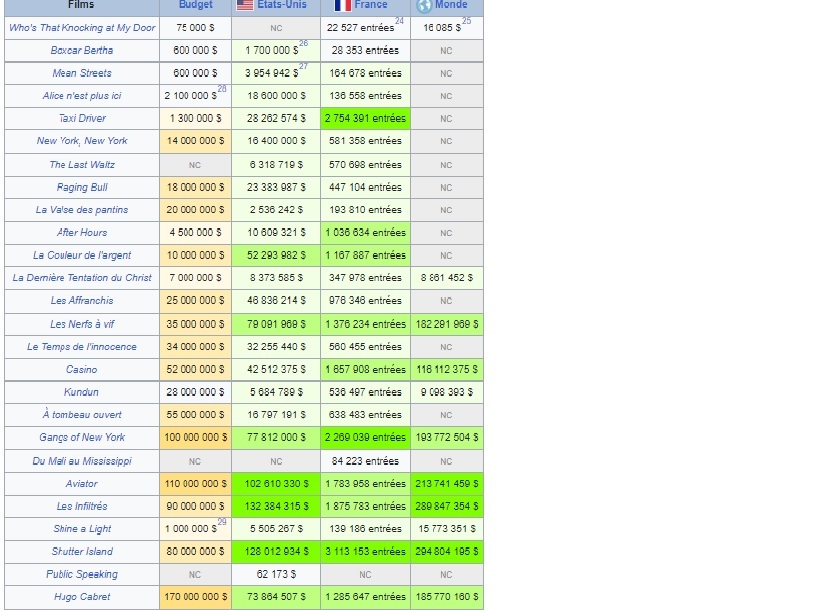The width and height of the screenshot is (819, 610).
Task: Select the 75 000 $ budget cell
Action: 195,28
